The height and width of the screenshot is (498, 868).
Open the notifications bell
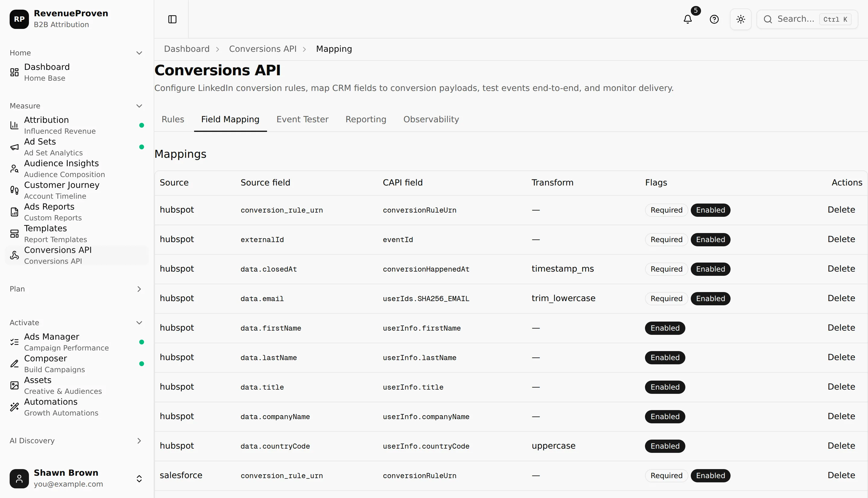[688, 19]
